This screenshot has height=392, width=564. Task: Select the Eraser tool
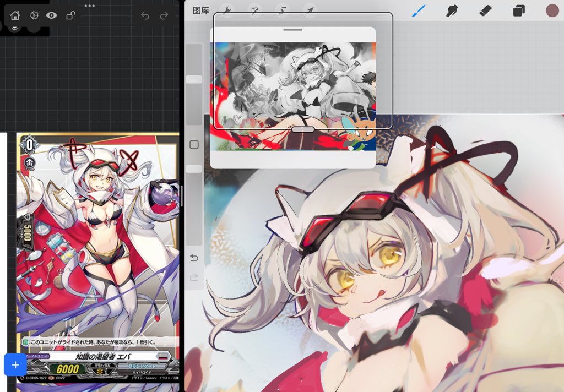(485, 11)
